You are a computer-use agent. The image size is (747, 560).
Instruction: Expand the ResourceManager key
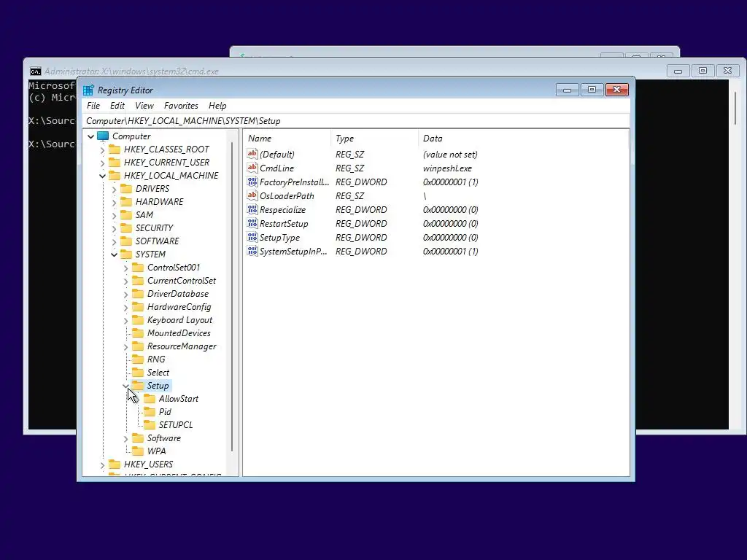(125, 347)
